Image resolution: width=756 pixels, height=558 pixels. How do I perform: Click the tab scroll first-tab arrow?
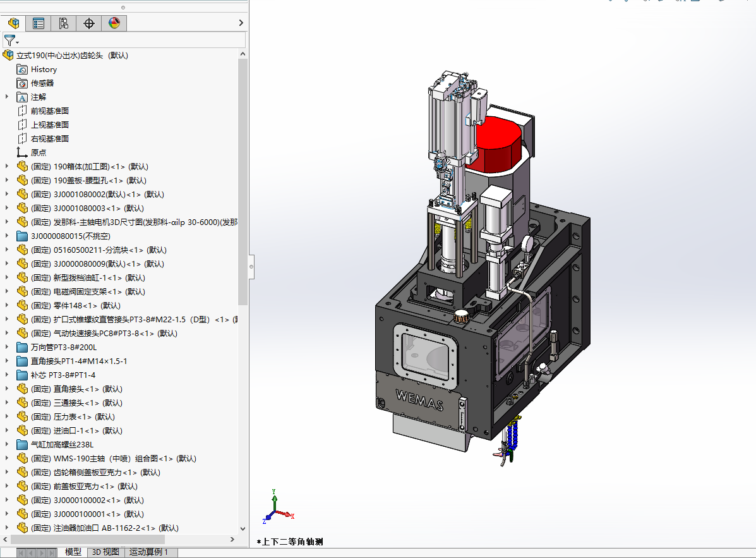pos(21,553)
